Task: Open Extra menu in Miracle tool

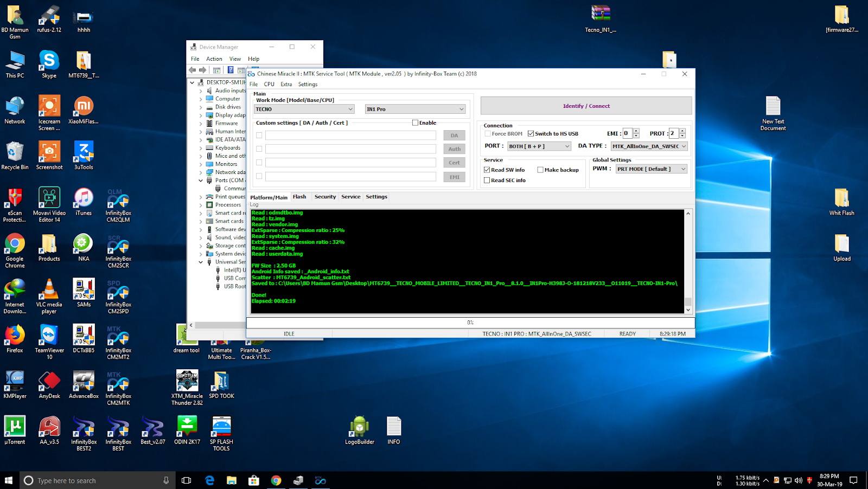Action: (286, 84)
